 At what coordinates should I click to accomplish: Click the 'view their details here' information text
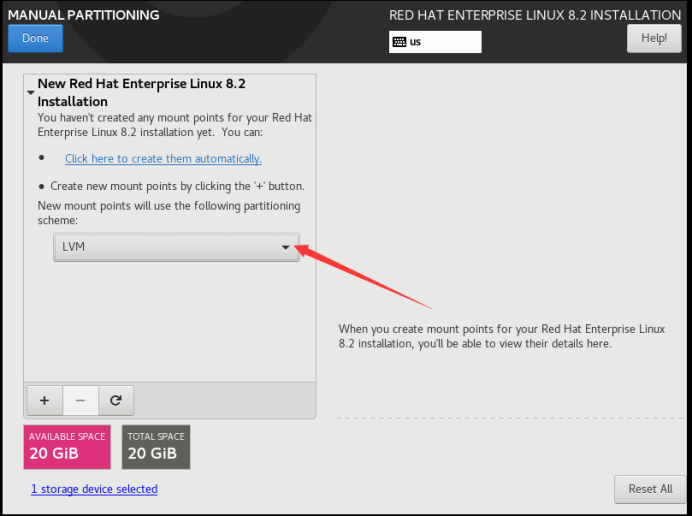point(501,336)
